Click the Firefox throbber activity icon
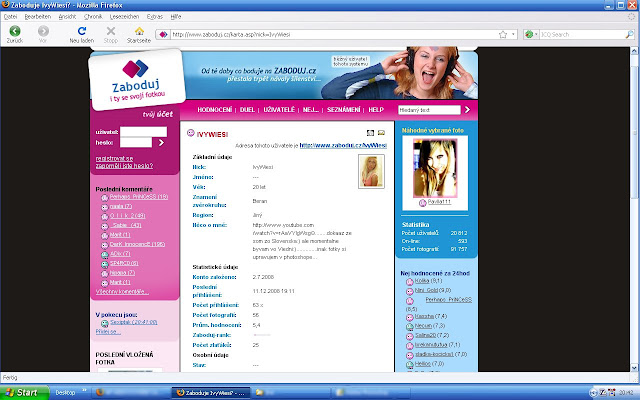This screenshot has width=640, height=400. point(631,17)
